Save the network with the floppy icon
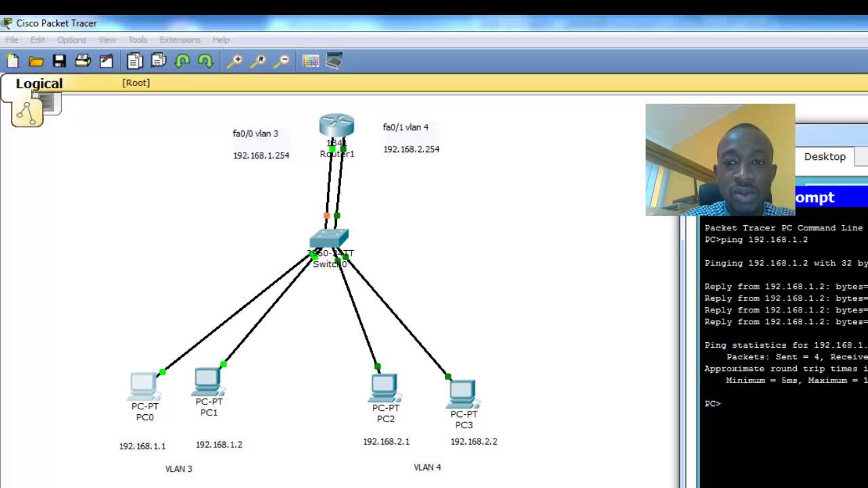868x488 pixels. click(59, 61)
